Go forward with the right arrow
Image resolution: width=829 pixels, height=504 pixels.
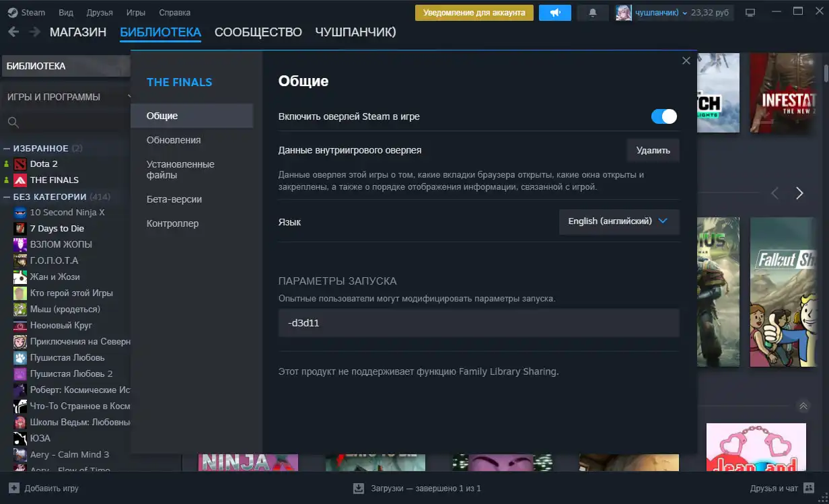[34, 32]
